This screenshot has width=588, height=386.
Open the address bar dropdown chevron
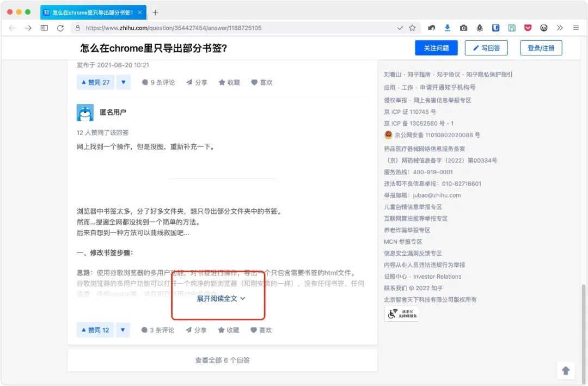tap(400, 28)
